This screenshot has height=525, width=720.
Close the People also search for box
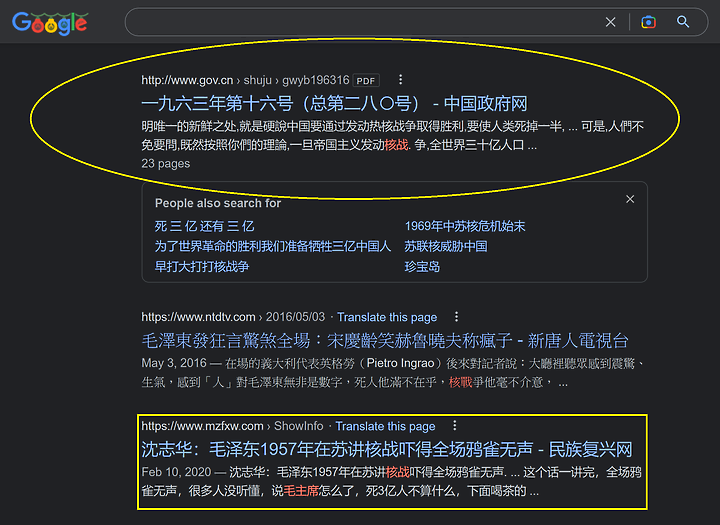tap(630, 199)
